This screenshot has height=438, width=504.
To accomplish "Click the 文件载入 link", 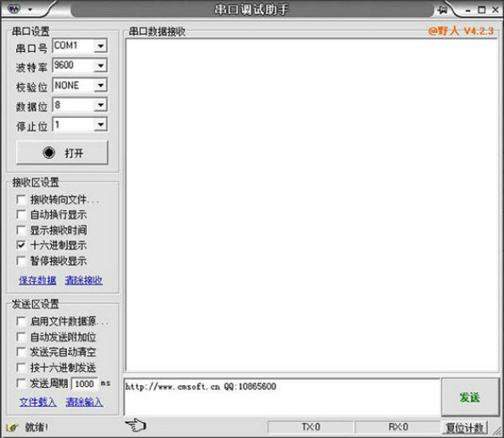I will click(x=38, y=402).
